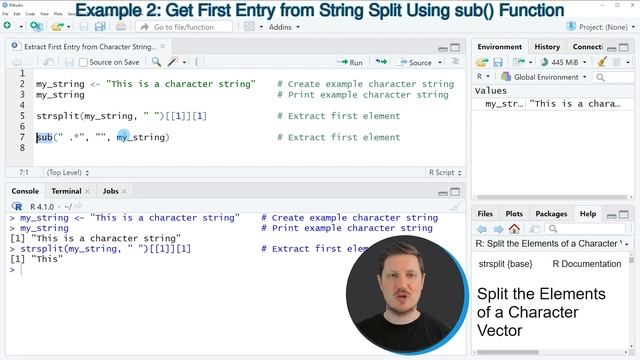The image size is (640, 360).
Task: Open the File menu
Action: [x=5, y=14]
